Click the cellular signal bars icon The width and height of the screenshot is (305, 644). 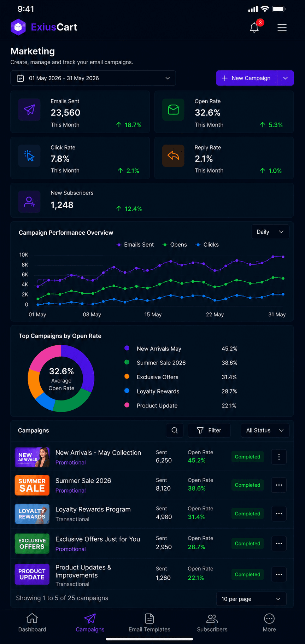[253, 9]
